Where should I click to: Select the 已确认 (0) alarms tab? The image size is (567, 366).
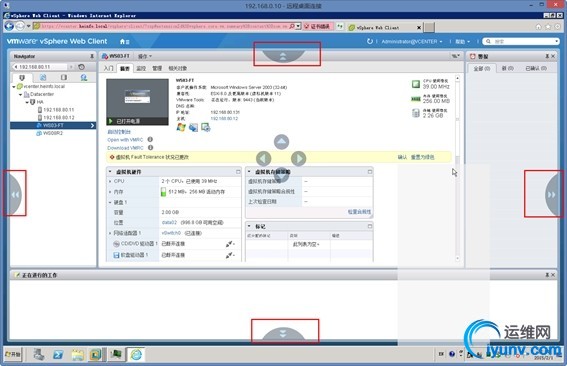(x=536, y=68)
